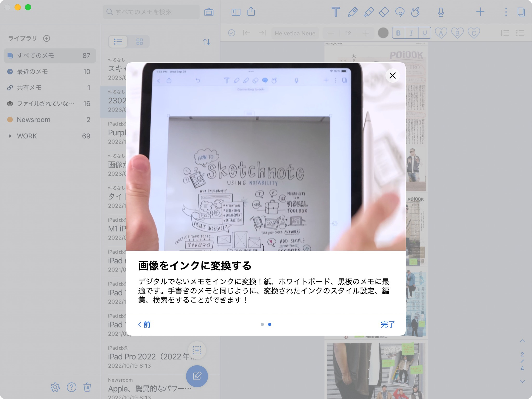Open the gallery shop icon
The image size is (532, 399).
[x=209, y=12]
